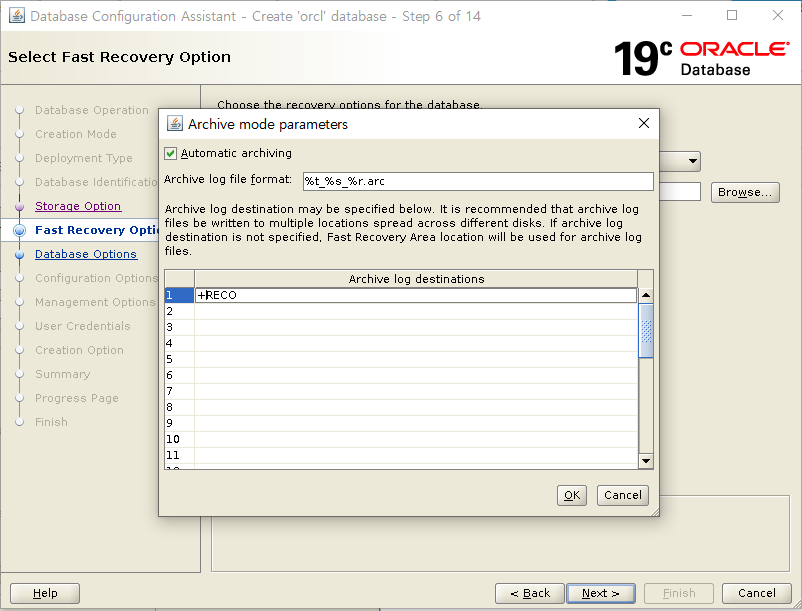The image size is (802, 611).
Task: Click the Finish step in the sidebar
Action: (51, 422)
